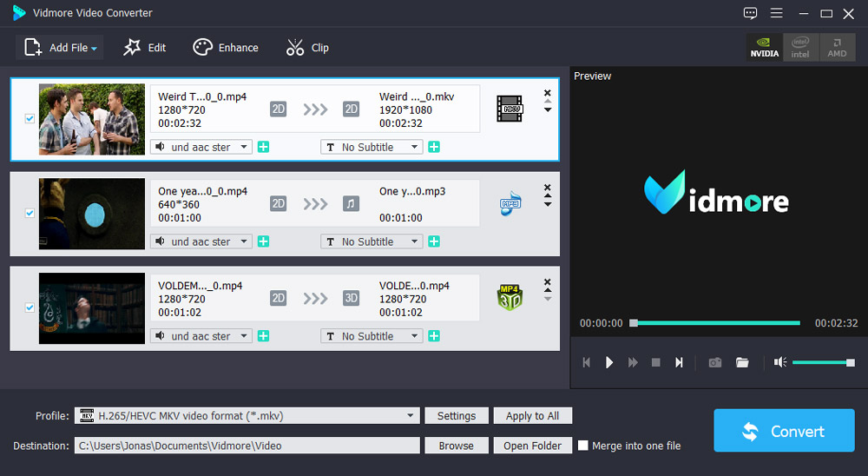Adjust the volume slider
The width and height of the screenshot is (868, 476).
824,362
